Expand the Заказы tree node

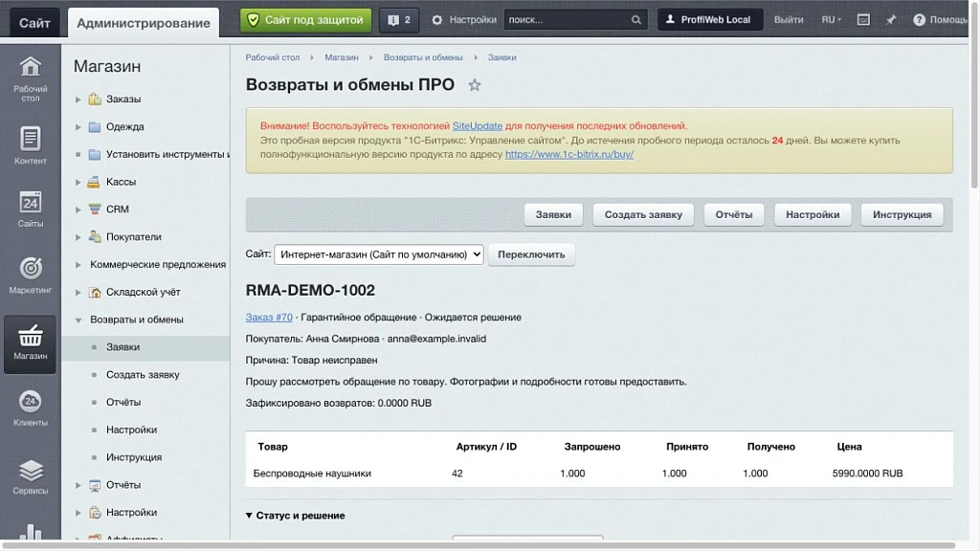point(78,99)
